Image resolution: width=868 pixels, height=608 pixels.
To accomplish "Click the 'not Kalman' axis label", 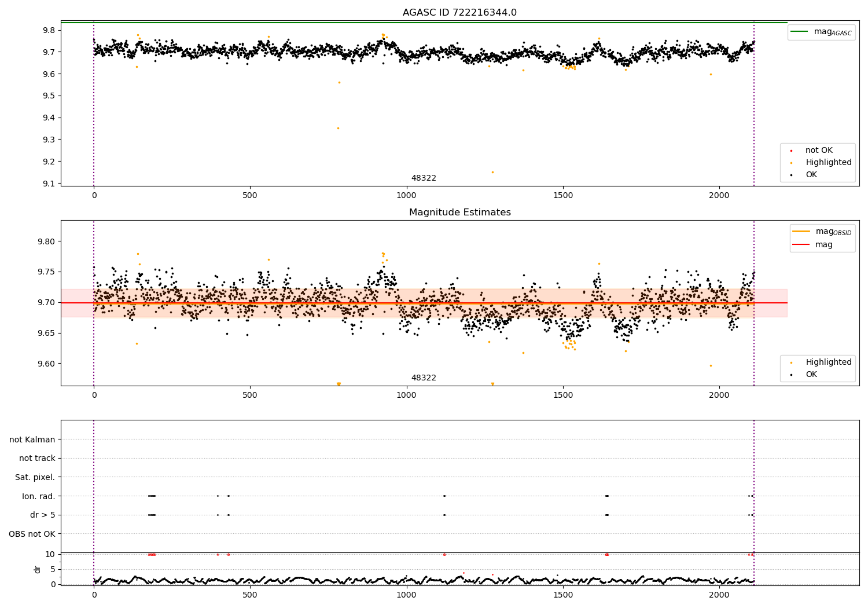I will pos(32,439).
